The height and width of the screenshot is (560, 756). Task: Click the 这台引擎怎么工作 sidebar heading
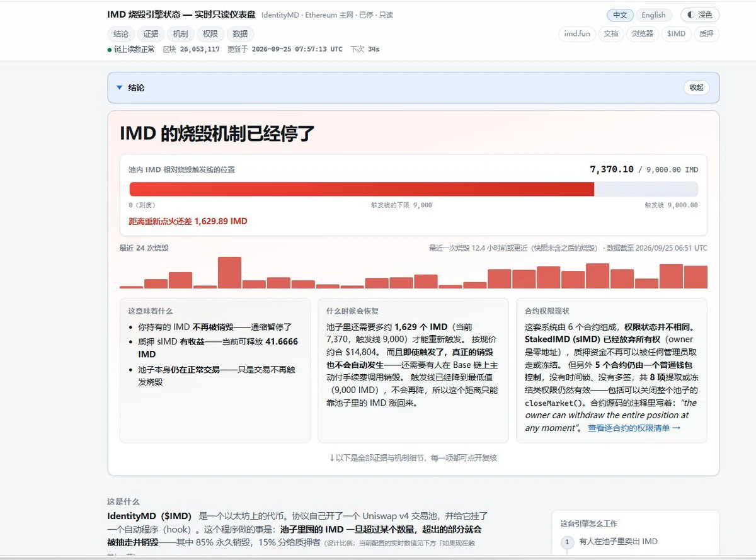tap(588, 523)
